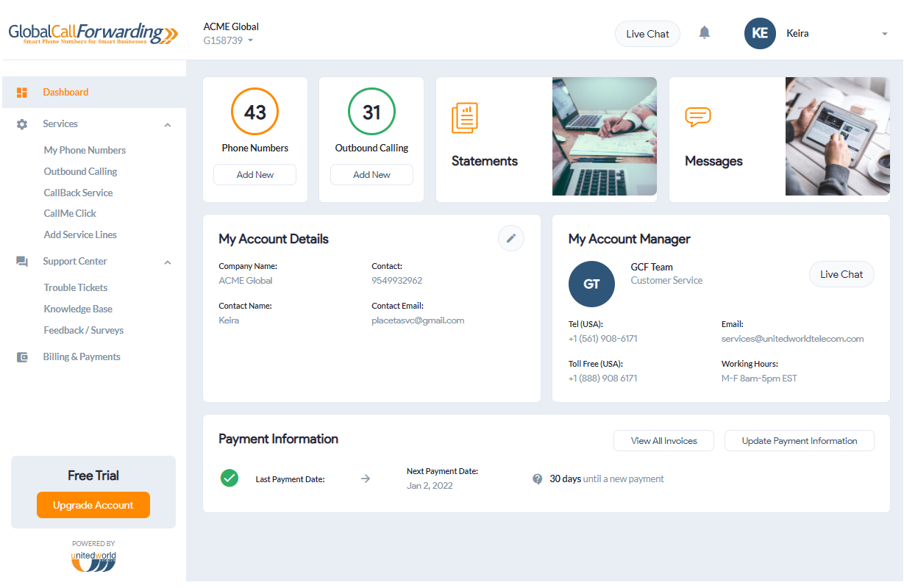
Task: Add New phone number
Action: point(255,175)
